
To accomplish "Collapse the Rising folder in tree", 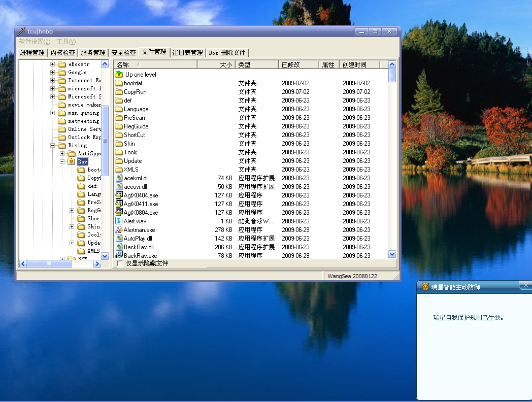I will coord(52,145).
